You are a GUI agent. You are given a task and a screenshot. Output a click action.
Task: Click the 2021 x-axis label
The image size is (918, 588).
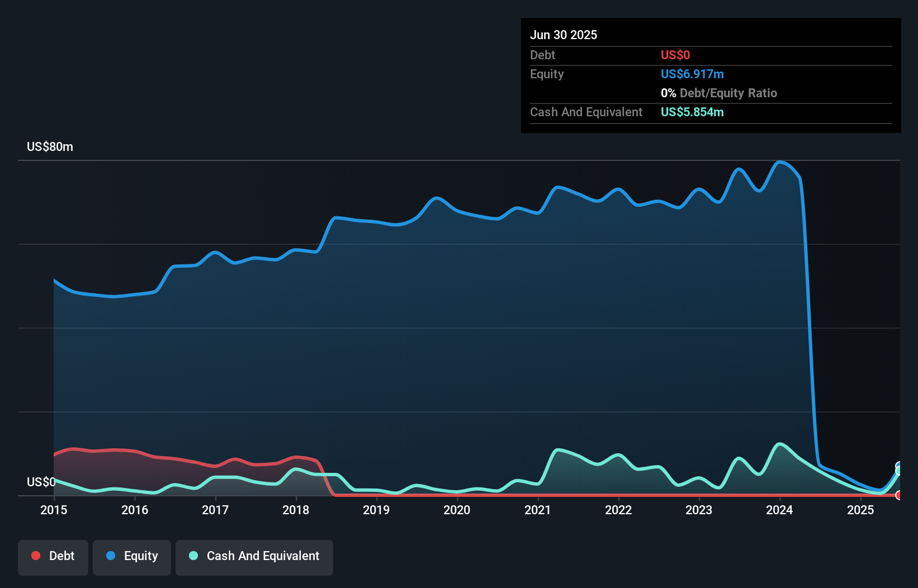[538, 510]
